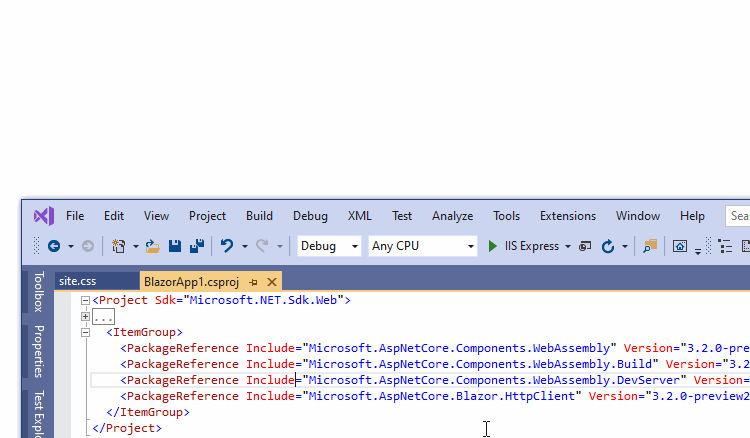750x438 pixels.
Task: Click the Find in Files icon
Action: pyautogui.click(x=650, y=246)
